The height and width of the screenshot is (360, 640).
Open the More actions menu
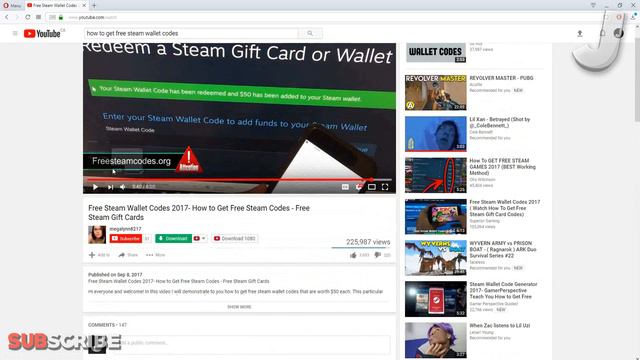(x=156, y=255)
